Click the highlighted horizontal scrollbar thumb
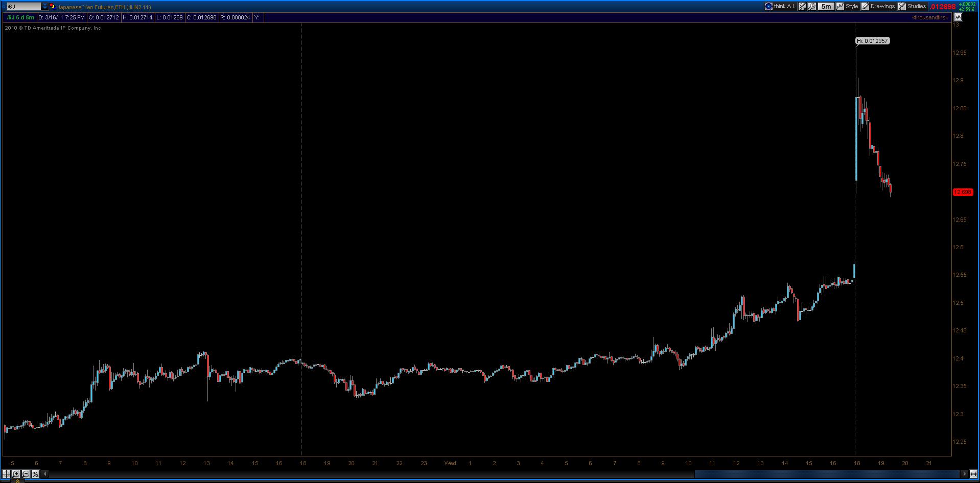Viewport: 980px width, 483px height. pos(827,474)
